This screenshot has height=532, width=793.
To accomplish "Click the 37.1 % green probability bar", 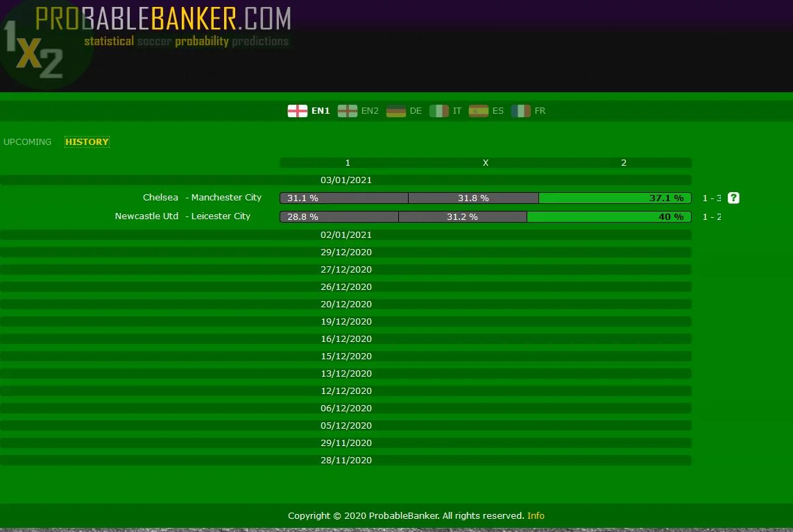I will click(x=615, y=198).
